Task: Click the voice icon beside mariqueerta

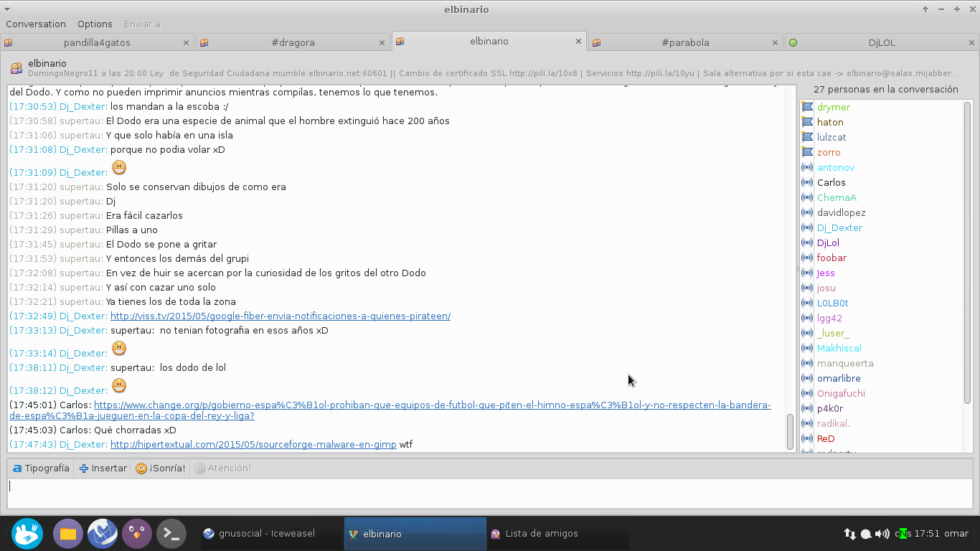Action: 807,363
